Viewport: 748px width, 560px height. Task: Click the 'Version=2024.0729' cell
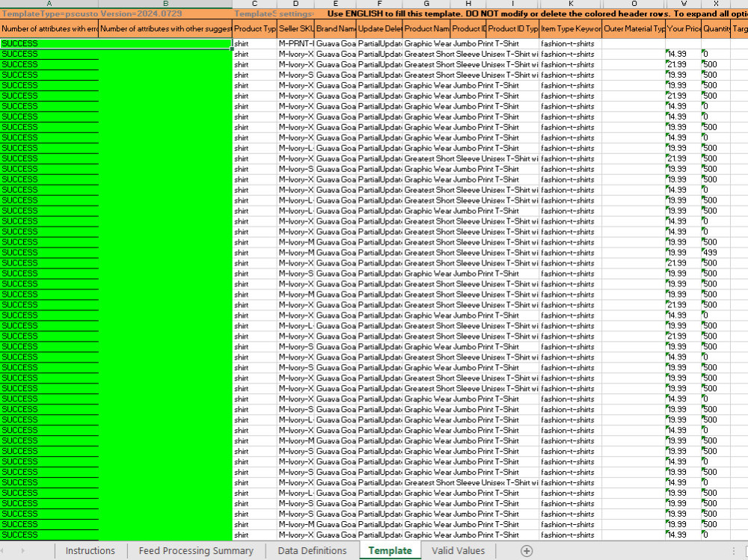[x=165, y=14]
